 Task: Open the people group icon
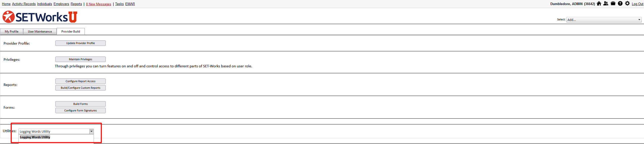pyautogui.click(x=606, y=4)
